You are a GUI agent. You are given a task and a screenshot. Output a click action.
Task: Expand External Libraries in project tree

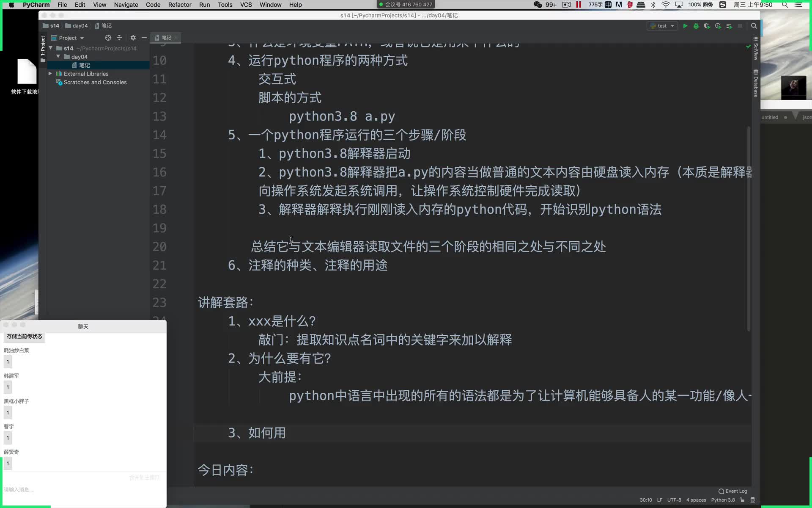point(50,74)
